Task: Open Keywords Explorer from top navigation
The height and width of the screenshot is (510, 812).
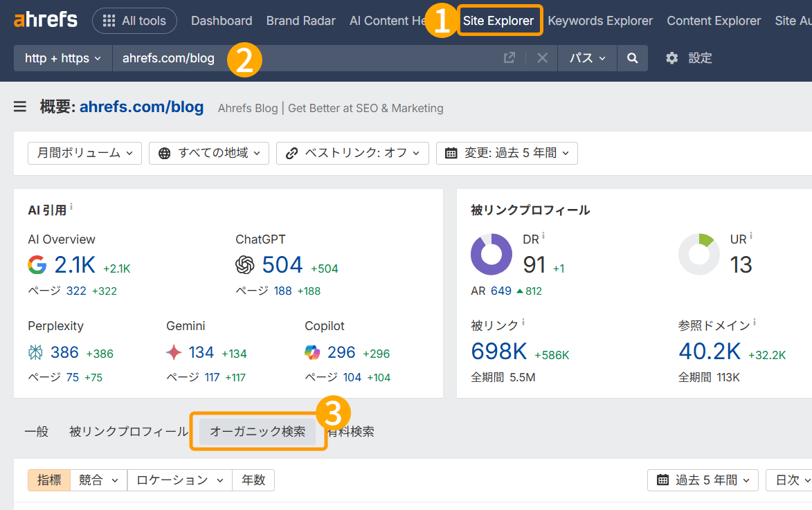Action: pos(599,21)
